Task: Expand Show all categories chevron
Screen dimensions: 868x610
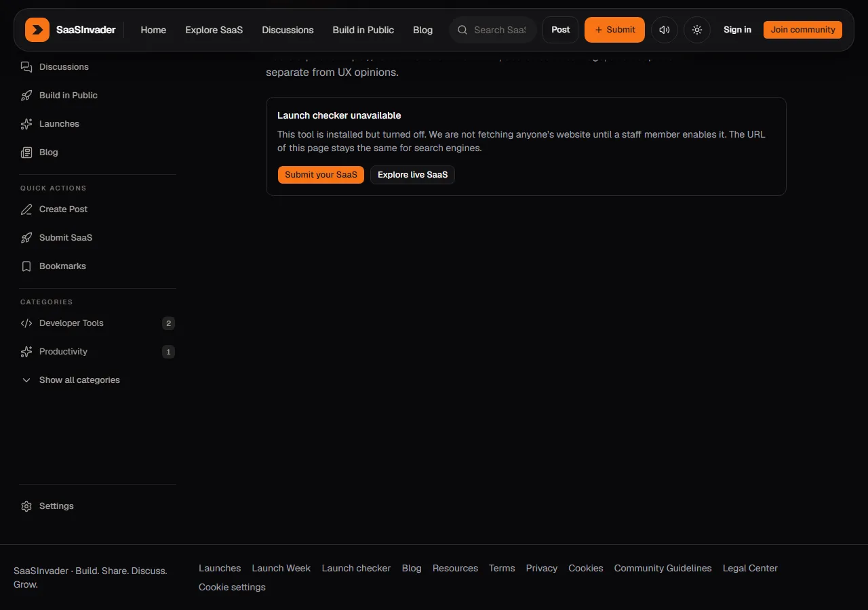Action: coord(26,380)
